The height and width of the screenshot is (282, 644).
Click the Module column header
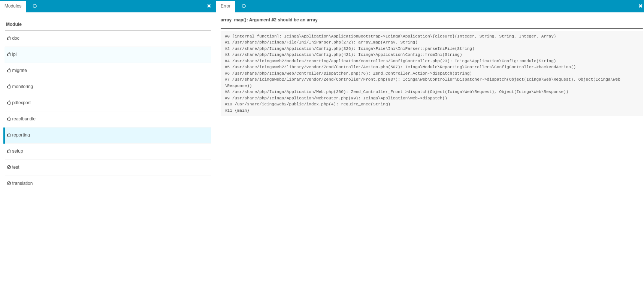14,24
